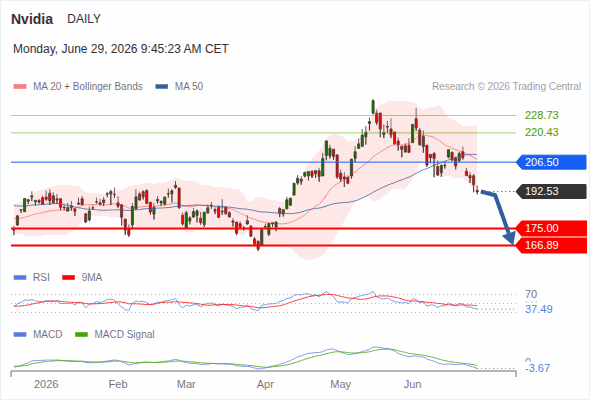Click the MA 50 blue legend swatch
The image size is (590, 400).
pos(162,87)
